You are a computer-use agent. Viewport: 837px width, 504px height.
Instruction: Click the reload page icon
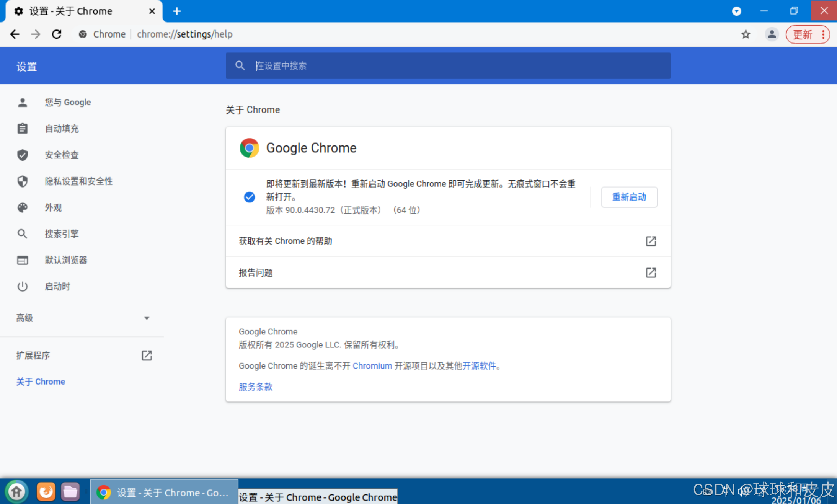(x=57, y=34)
